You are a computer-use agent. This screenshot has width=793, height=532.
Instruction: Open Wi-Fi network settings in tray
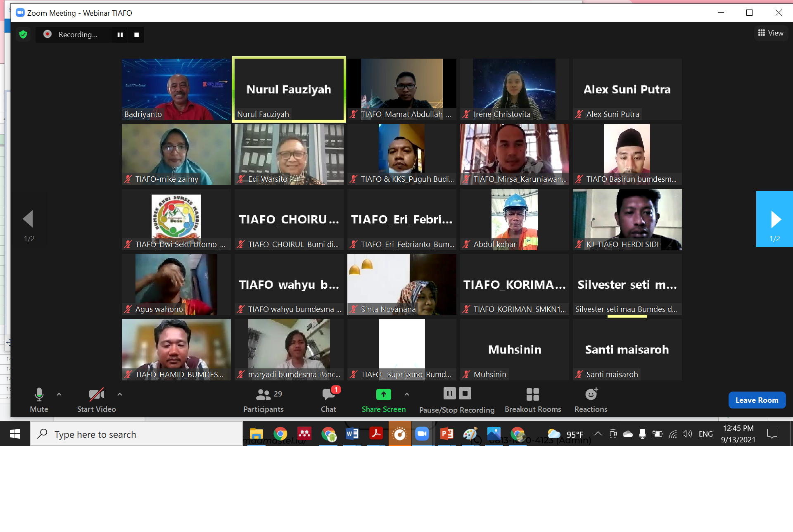(x=673, y=434)
